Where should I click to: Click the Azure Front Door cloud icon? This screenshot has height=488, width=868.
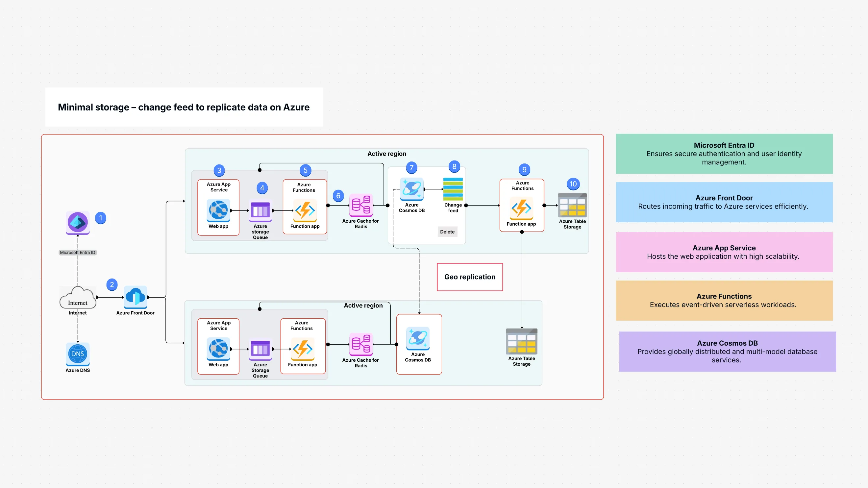(x=136, y=298)
